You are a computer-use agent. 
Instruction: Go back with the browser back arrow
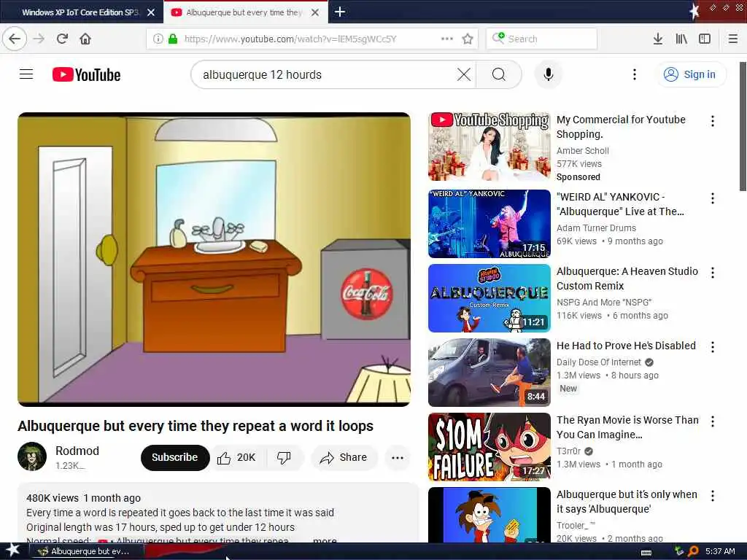[x=15, y=39]
